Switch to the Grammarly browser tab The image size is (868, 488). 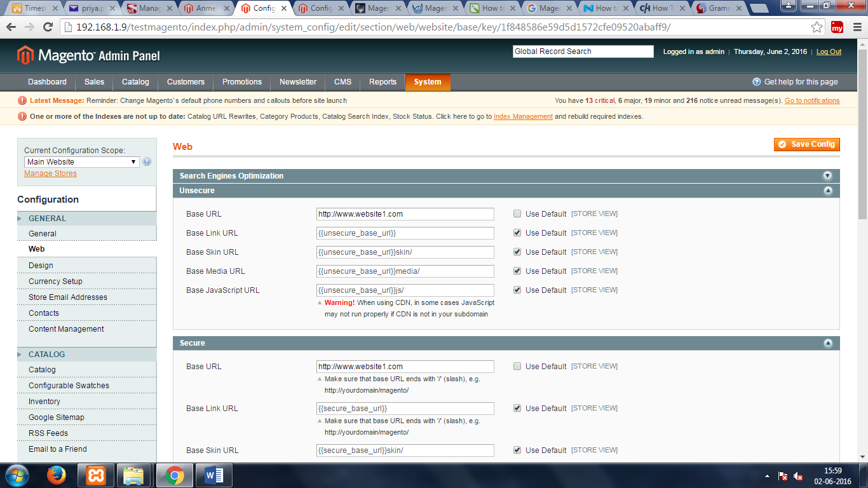[x=719, y=8]
